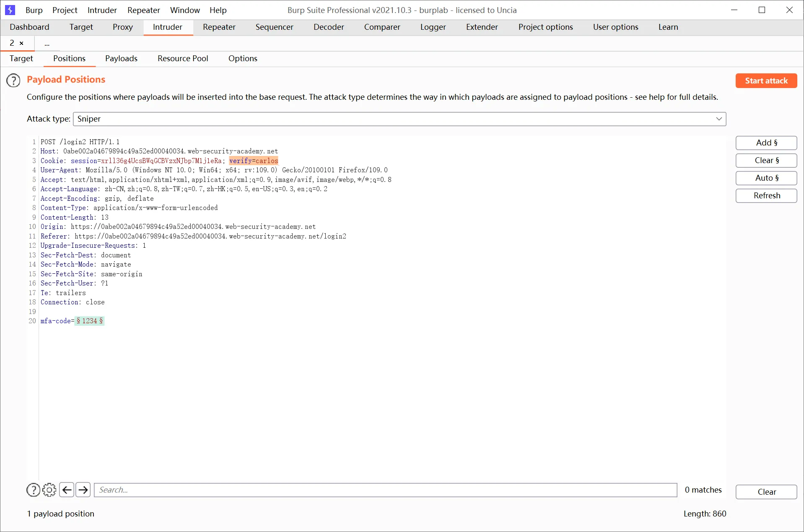This screenshot has height=532, width=804.
Task: Click the Content-Type header line
Action: pyautogui.click(x=129, y=208)
